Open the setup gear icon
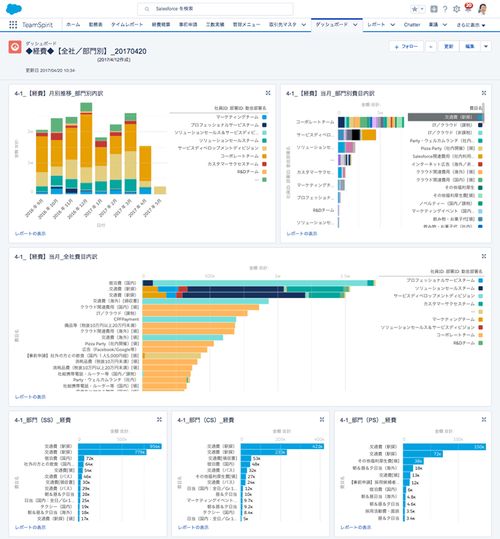 [456, 9]
